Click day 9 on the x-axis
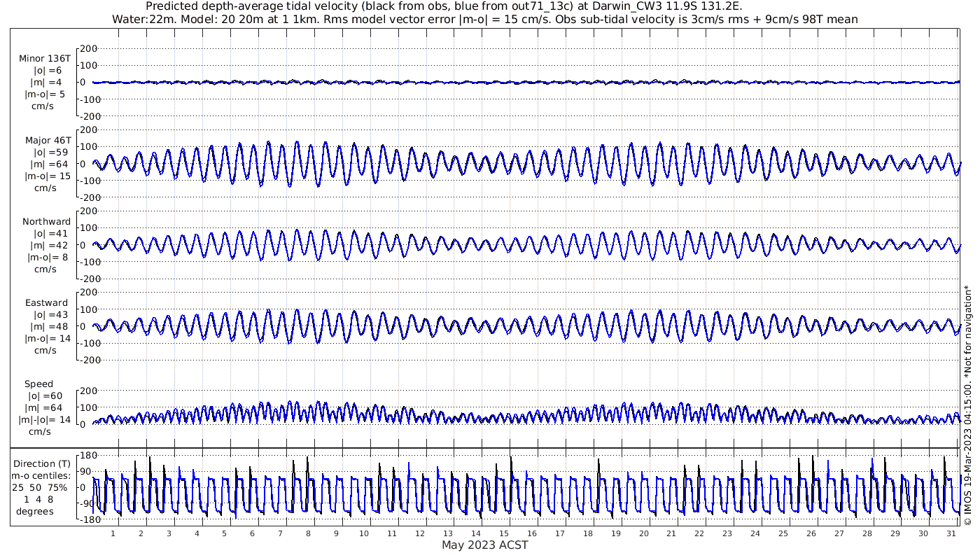Screen dimensions: 980x560 [x=336, y=533]
